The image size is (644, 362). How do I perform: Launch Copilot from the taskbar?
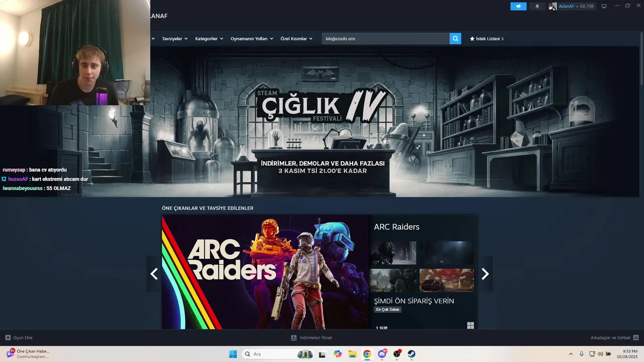[x=338, y=354]
